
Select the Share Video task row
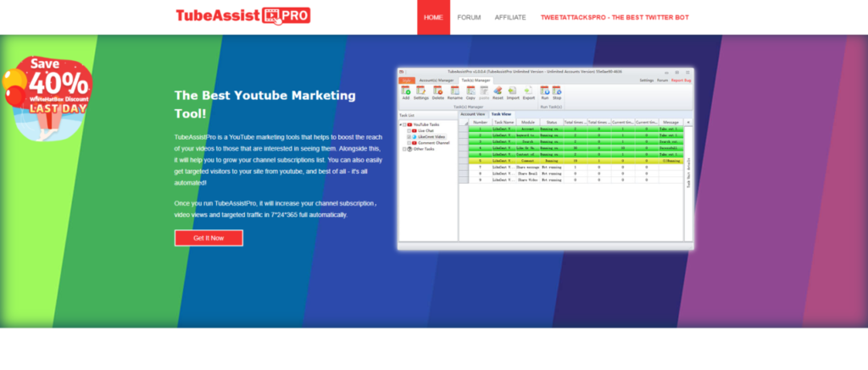(x=576, y=179)
